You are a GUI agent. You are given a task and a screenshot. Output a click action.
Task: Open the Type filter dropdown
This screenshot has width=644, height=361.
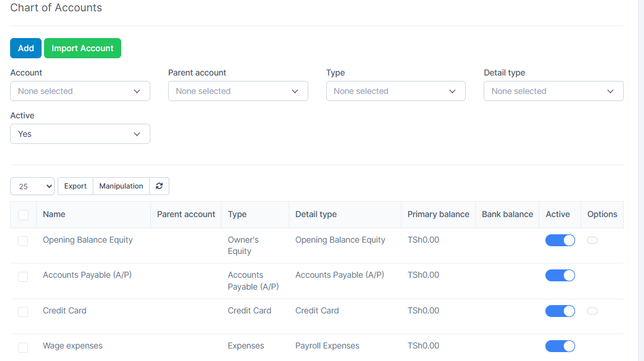(396, 91)
